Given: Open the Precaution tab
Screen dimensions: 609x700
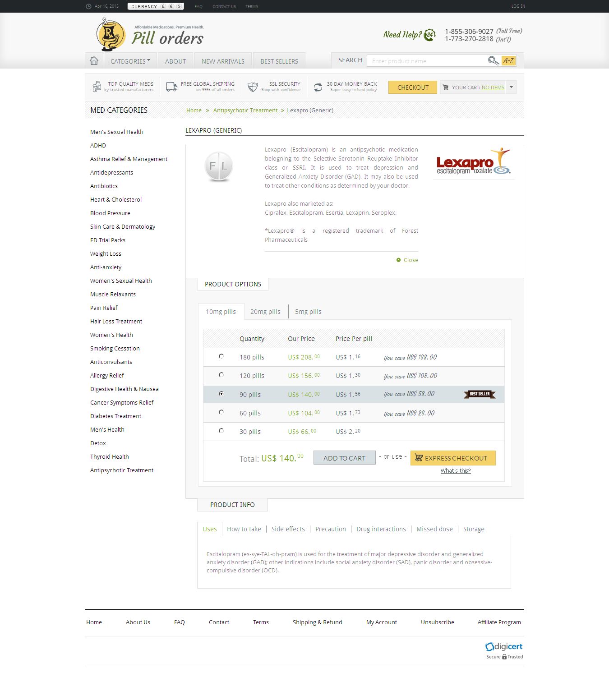Looking at the screenshot, I should [331, 529].
